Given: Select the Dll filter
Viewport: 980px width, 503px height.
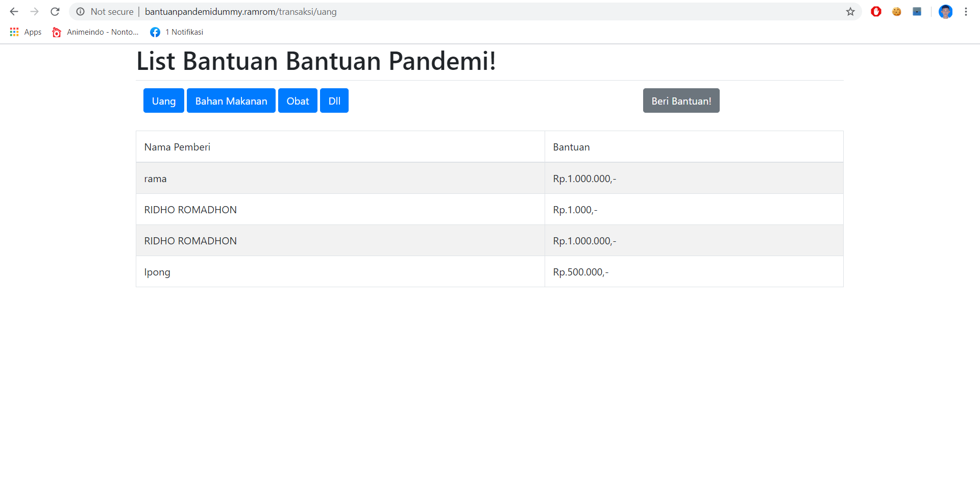Looking at the screenshot, I should pyautogui.click(x=334, y=100).
